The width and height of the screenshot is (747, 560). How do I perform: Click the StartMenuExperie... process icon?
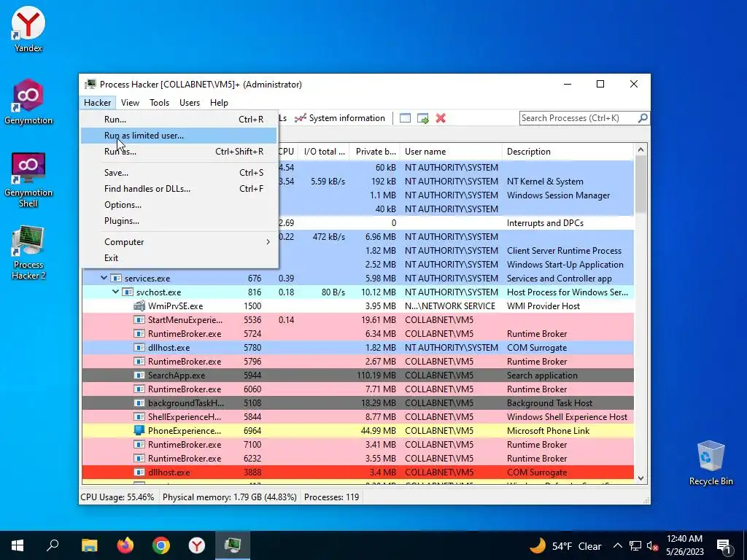(139, 320)
